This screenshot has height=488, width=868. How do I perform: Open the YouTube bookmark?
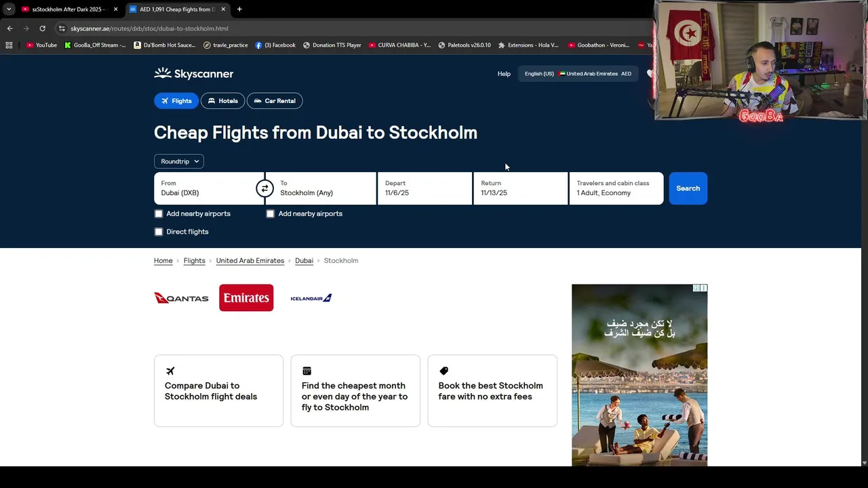(x=41, y=45)
